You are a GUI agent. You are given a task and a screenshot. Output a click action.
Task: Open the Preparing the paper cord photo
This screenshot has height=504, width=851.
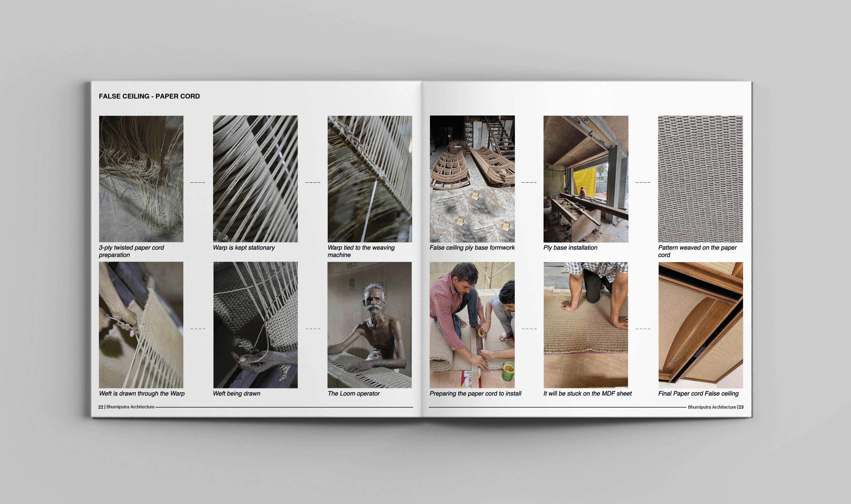472,325
